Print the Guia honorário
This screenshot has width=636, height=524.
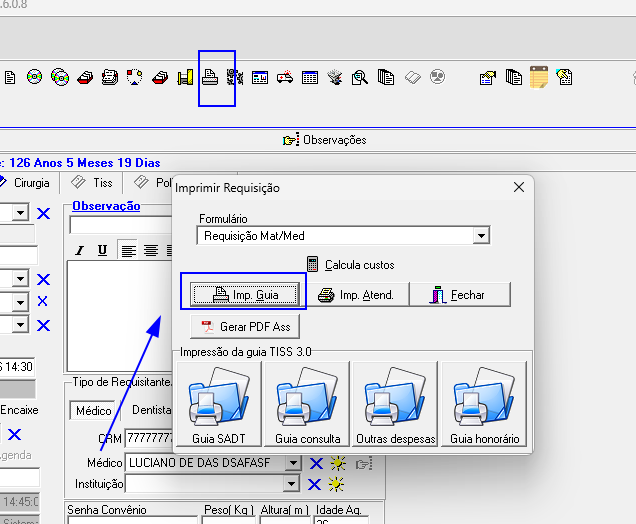click(484, 404)
